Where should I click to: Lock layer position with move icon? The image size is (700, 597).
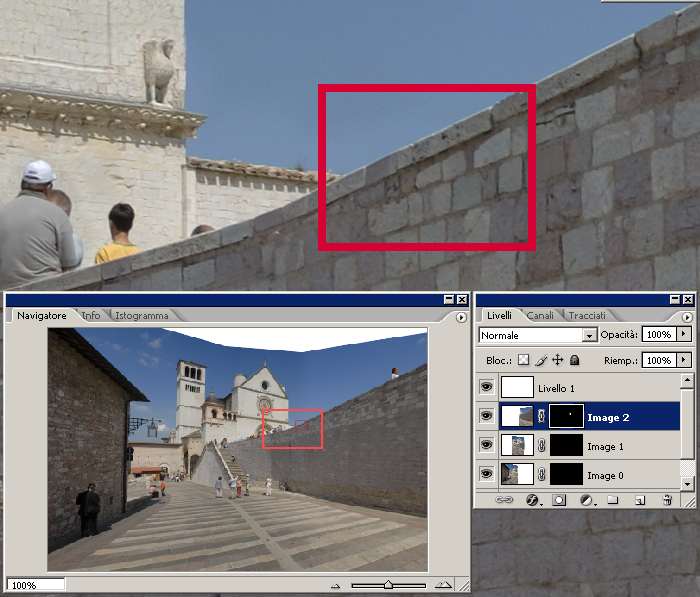(x=557, y=360)
